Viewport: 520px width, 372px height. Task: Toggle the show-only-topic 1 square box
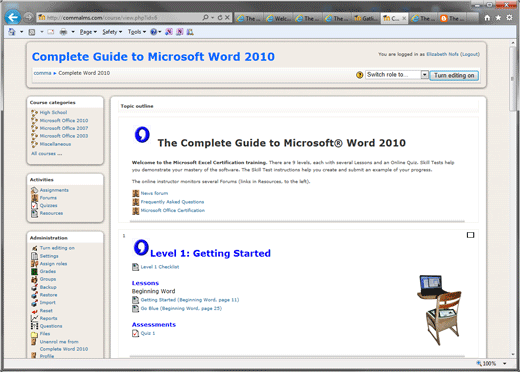(x=470, y=235)
